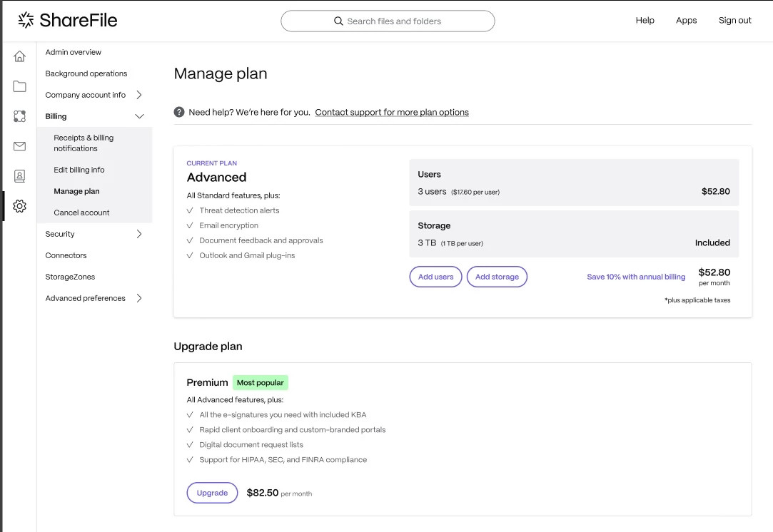Click the Premium plan title
This screenshot has height=532, width=773.
click(x=207, y=383)
